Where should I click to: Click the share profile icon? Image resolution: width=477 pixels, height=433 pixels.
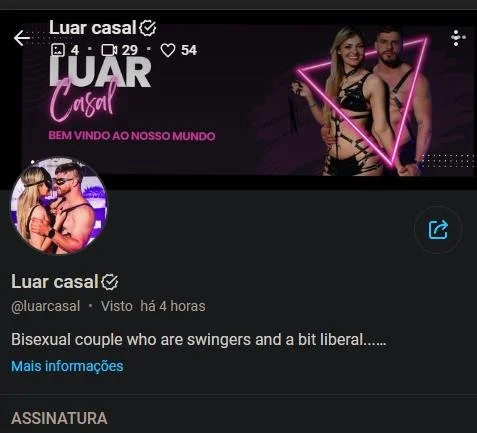point(438,230)
